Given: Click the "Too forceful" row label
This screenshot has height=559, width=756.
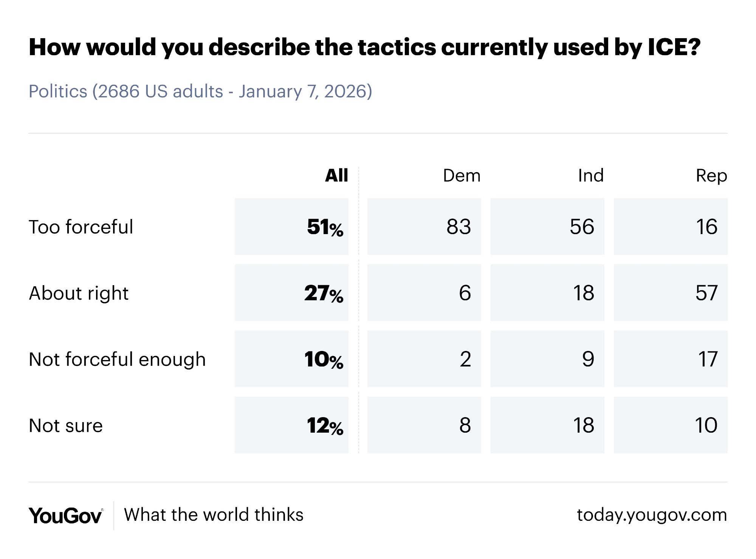Looking at the screenshot, I should [x=81, y=227].
